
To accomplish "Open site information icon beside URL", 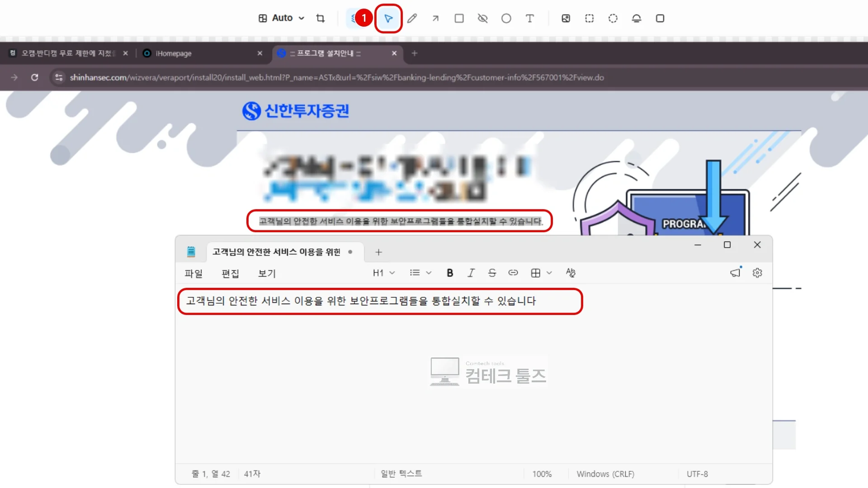I will click(x=59, y=77).
